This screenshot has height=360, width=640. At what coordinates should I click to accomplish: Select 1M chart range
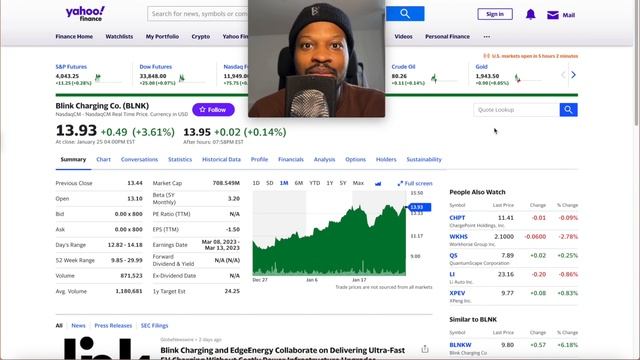point(284,183)
